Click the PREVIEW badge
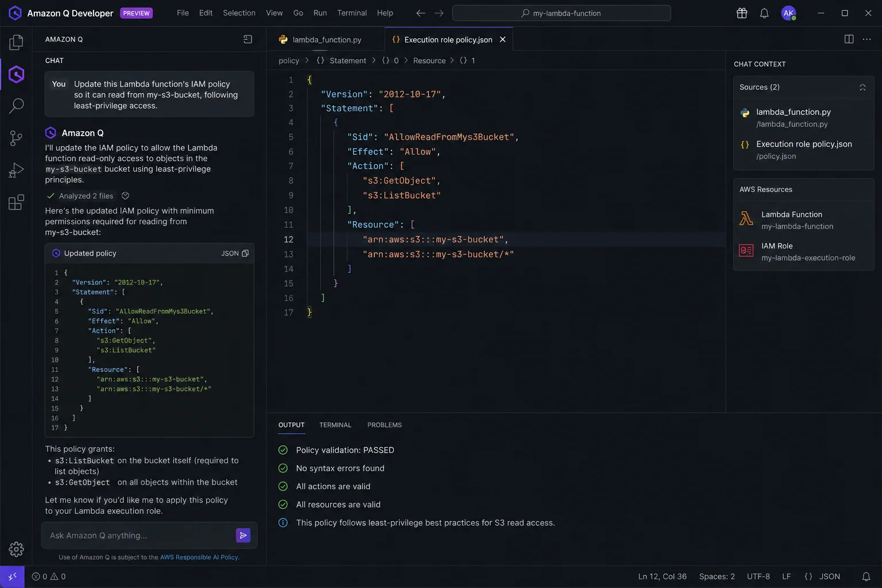This screenshot has width=882, height=588. (136, 13)
